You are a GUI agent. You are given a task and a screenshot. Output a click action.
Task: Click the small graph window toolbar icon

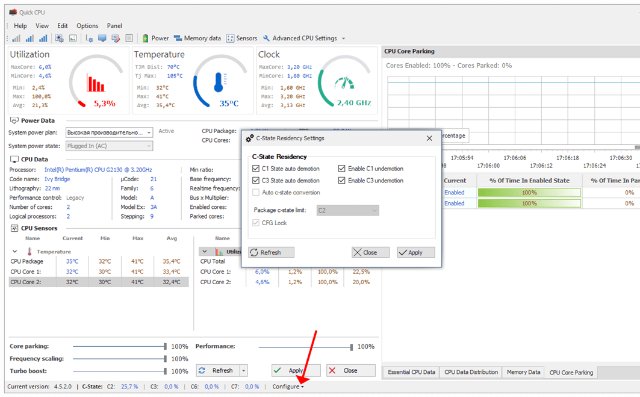[73, 38]
